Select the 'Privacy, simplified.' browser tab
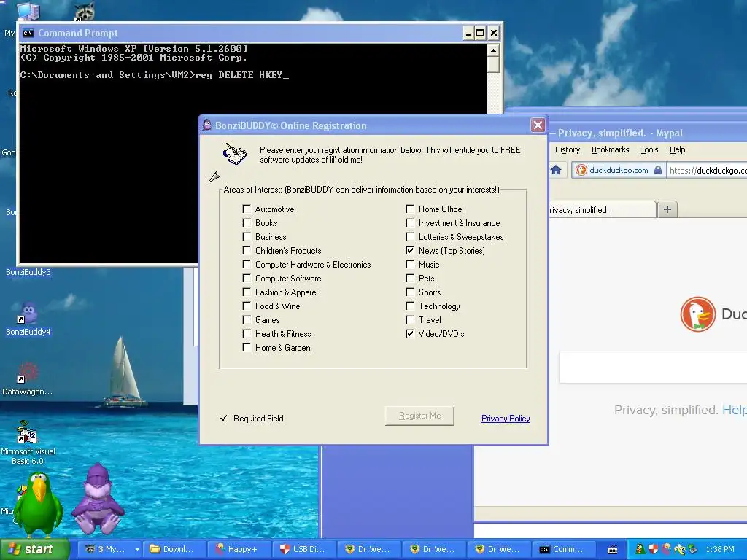This screenshot has width=747, height=560. pyautogui.click(x=603, y=209)
